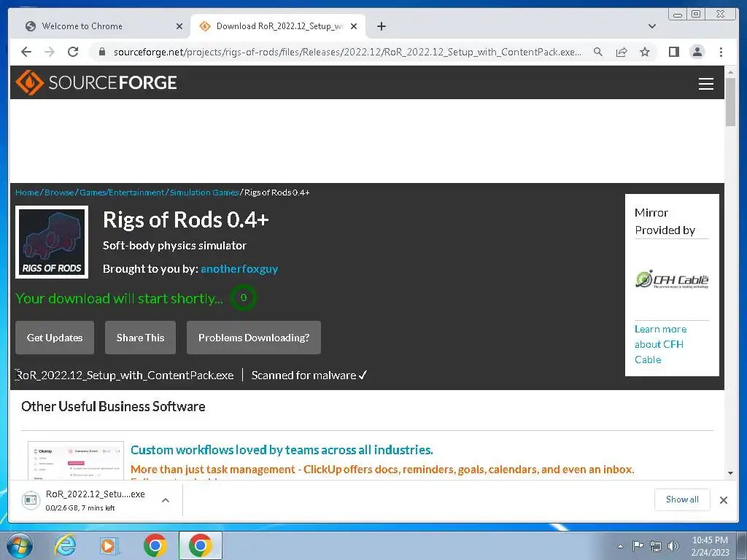Go back with the browser back arrow
The height and width of the screenshot is (560, 747).
(x=26, y=52)
